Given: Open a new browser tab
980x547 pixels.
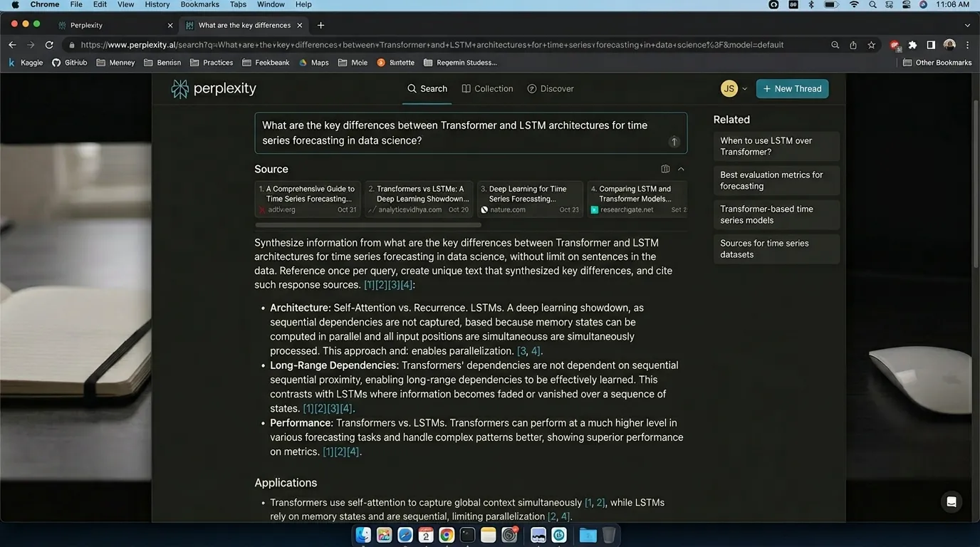Looking at the screenshot, I should 320,25.
